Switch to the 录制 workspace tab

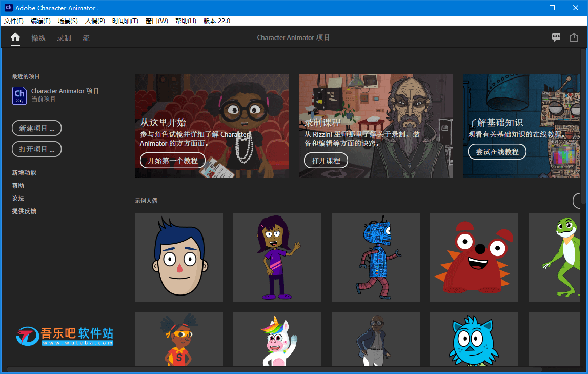(64, 38)
